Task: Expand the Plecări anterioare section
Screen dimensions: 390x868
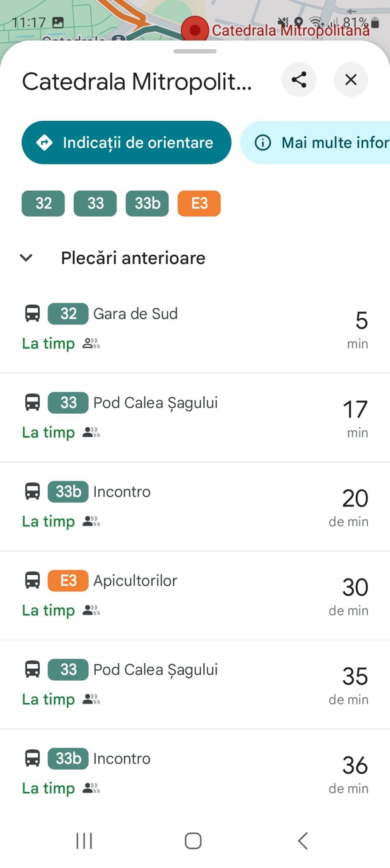Action: click(x=26, y=258)
